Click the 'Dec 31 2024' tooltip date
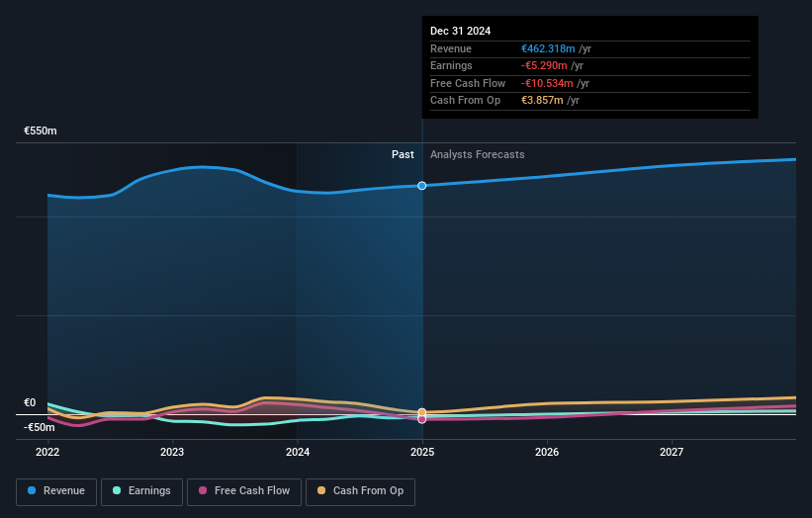 (460, 31)
